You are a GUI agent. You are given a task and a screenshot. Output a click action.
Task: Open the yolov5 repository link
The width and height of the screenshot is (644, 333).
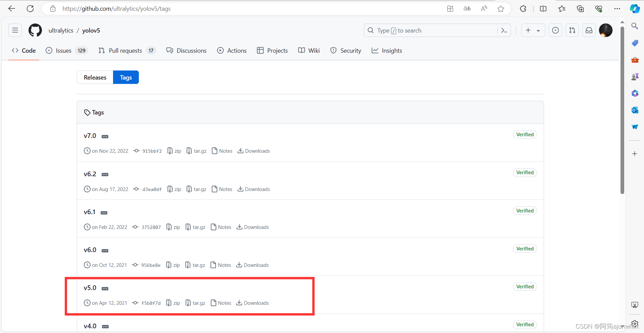[x=91, y=31]
